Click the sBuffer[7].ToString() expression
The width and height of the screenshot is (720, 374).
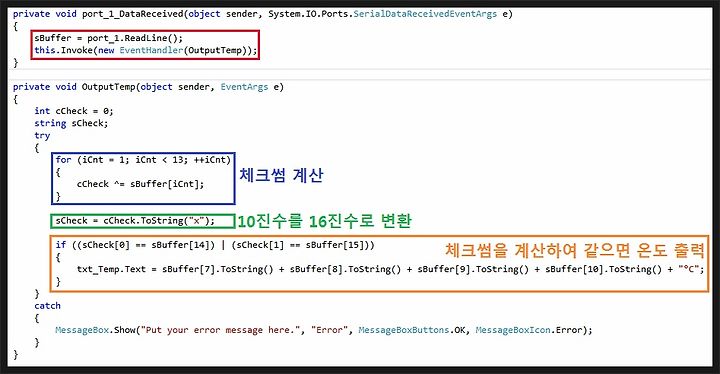(x=218, y=269)
